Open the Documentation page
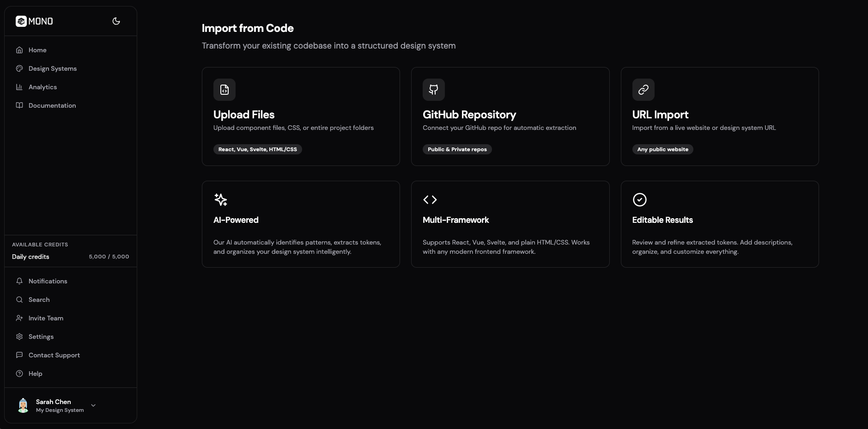Image resolution: width=868 pixels, height=429 pixels. (51, 105)
